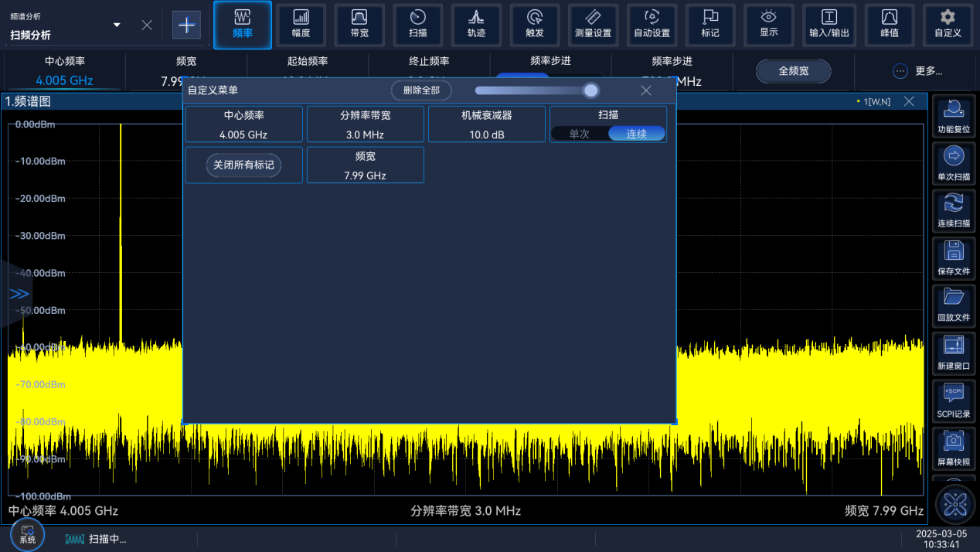Open the 峰值 peak tab

(x=889, y=24)
